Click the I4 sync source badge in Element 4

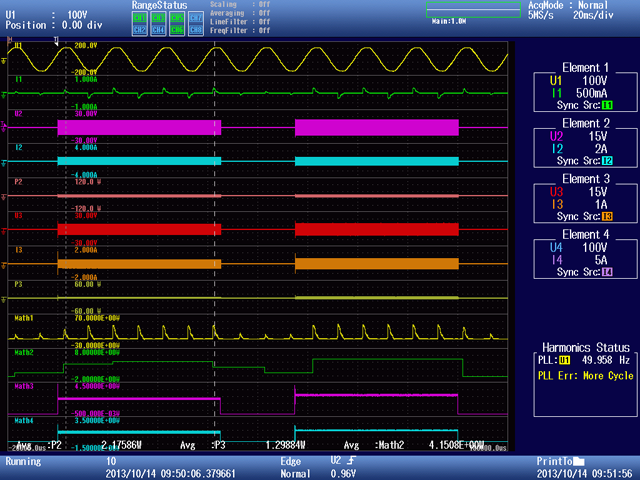click(607, 272)
